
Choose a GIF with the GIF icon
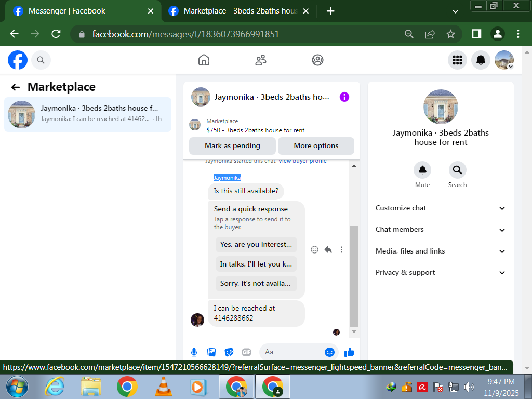[x=247, y=352]
